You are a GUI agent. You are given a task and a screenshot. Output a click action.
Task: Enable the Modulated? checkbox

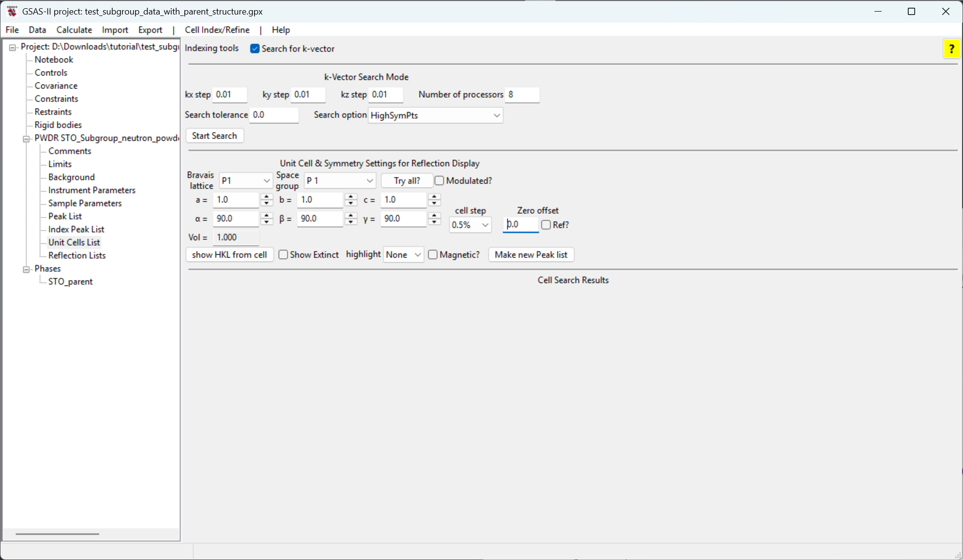click(x=439, y=181)
